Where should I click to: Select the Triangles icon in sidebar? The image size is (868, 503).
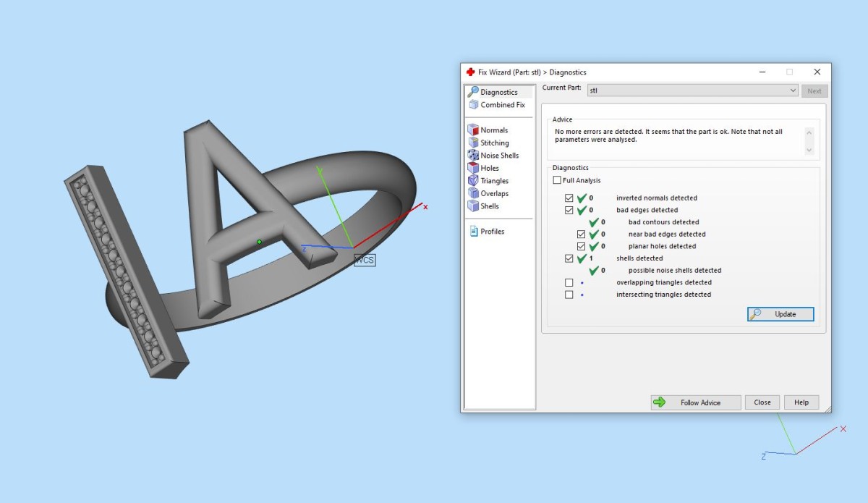(x=473, y=181)
